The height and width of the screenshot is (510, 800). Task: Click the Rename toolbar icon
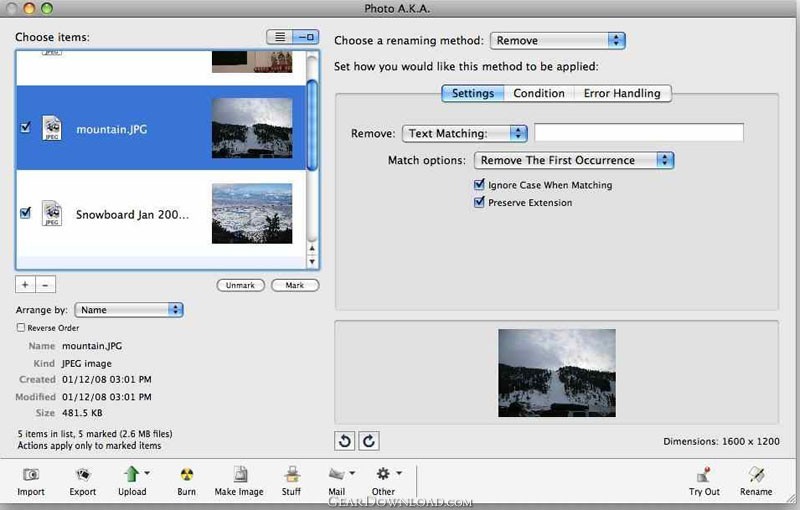756,474
